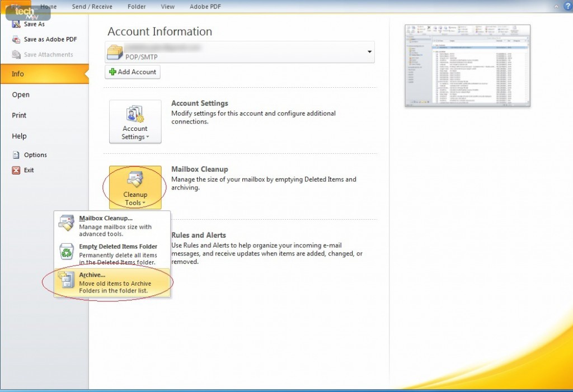Screen dimensions: 573x392
Task: Click the recycle bin Empty Deleted Items icon
Action: click(x=67, y=251)
